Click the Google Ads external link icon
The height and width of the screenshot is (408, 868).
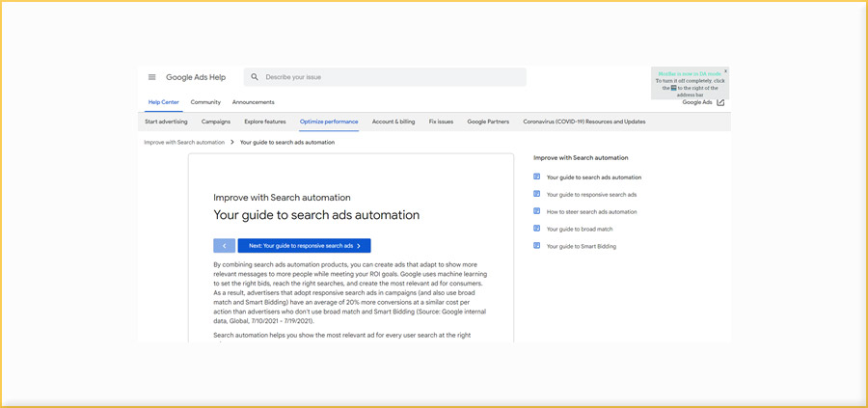point(720,102)
